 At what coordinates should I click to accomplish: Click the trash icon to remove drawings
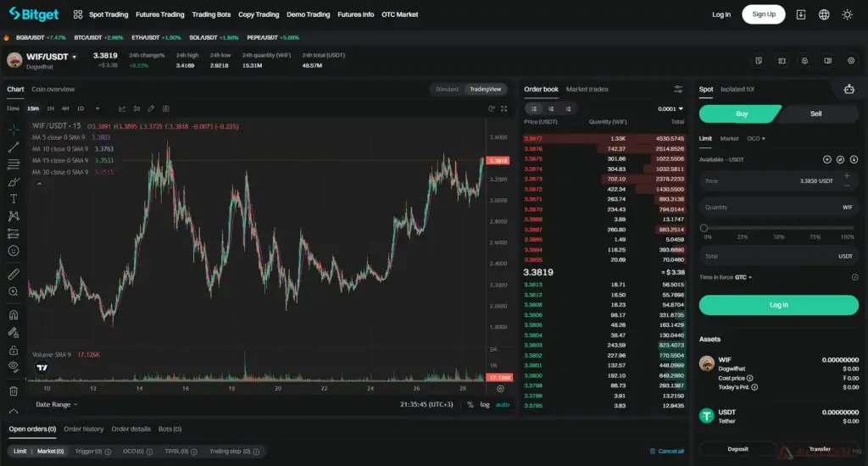(14, 391)
